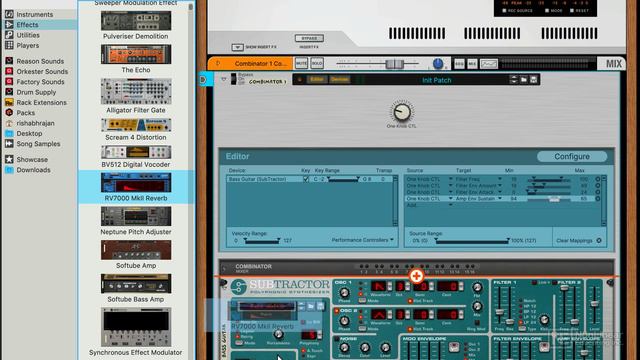Expand the Combinator Mixer fold arrow
Screen dimensions: 640x360
click(x=224, y=268)
